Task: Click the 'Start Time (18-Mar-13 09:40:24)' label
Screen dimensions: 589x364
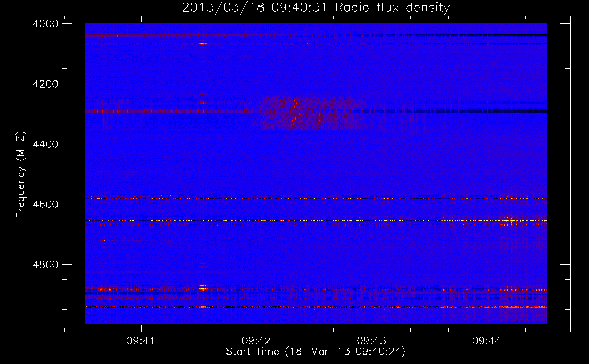Action: click(x=316, y=352)
